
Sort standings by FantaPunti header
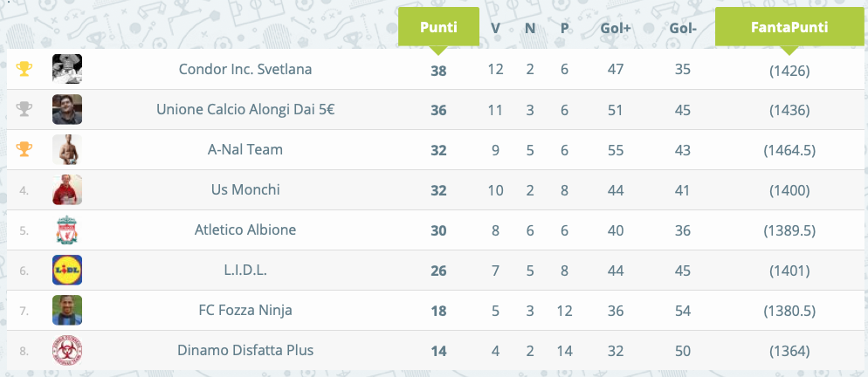[x=789, y=27]
